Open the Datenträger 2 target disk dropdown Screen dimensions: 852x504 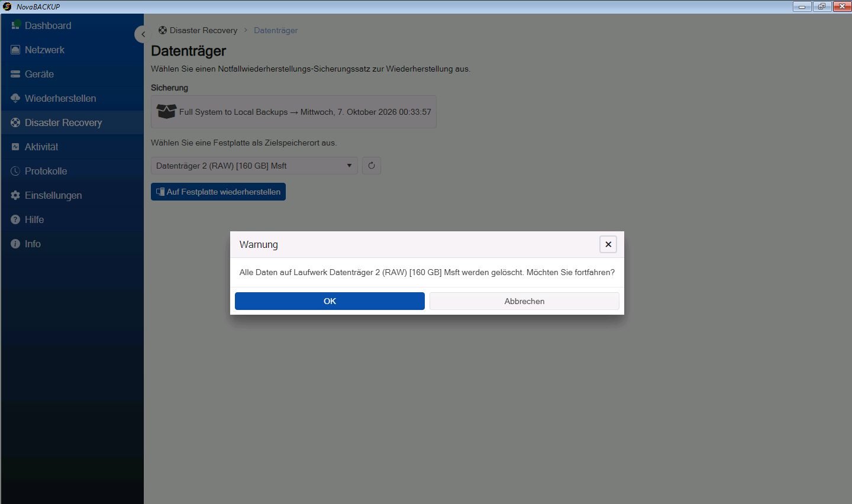(254, 166)
